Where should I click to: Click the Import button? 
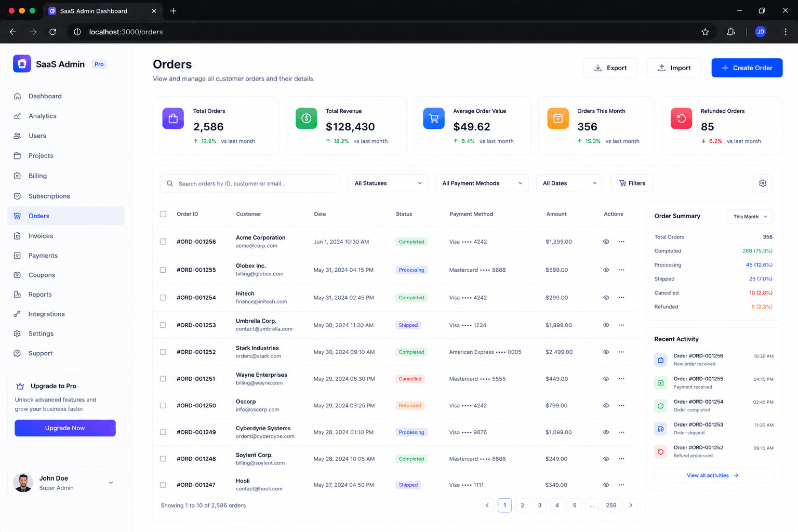(x=674, y=68)
